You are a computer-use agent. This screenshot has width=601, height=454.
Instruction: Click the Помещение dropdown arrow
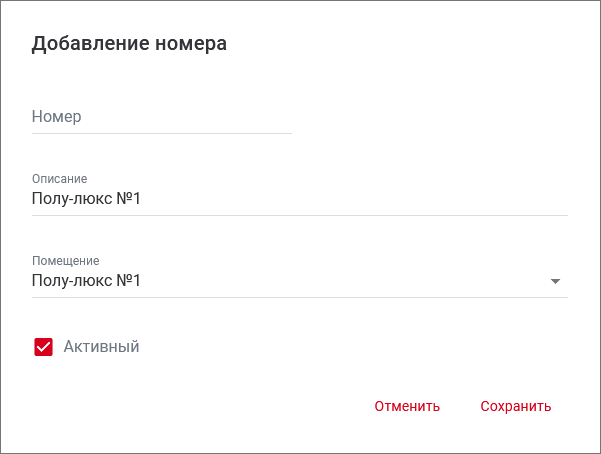tap(556, 282)
